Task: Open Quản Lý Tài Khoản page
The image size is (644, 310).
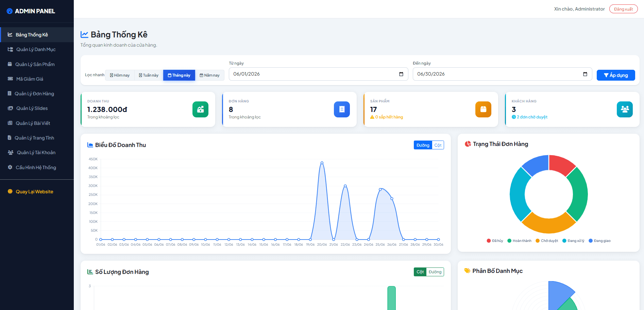Action: (x=37, y=152)
